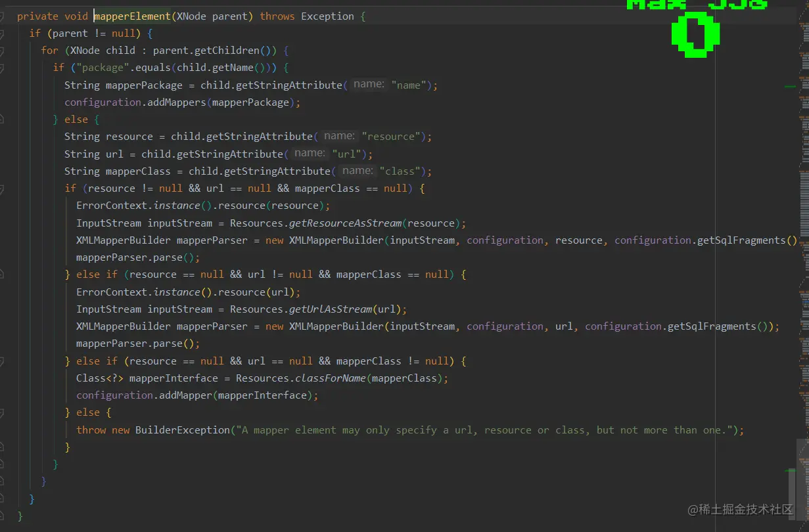Image resolution: width=809 pixels, height=532 pixels.
Task: Click the "throws Exception" clause
Action: click(x=307, y=16)
